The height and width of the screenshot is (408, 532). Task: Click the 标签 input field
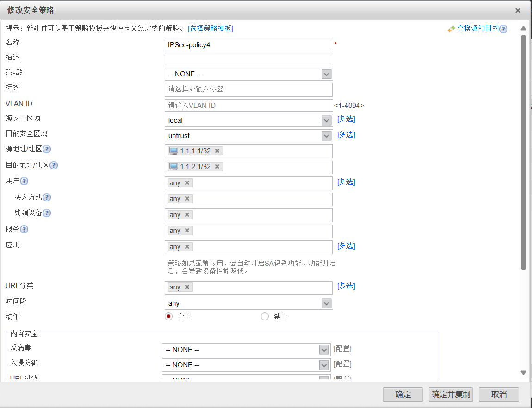249,90
